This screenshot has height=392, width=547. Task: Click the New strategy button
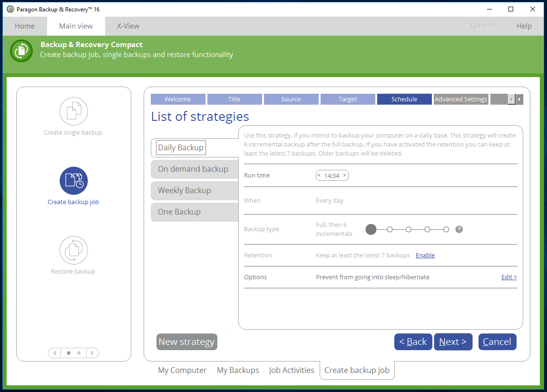coord(186,342)
